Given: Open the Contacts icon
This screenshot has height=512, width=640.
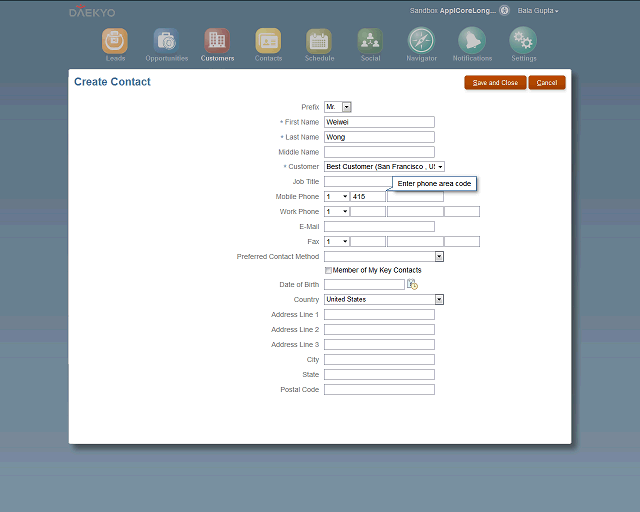Looking at the screenshot, I should click(268, 40).
